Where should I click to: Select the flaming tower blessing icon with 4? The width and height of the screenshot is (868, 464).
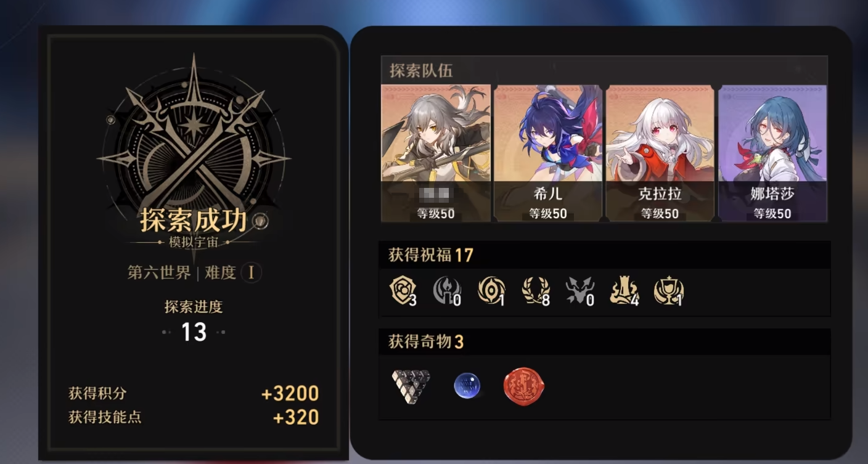point(624,290)
